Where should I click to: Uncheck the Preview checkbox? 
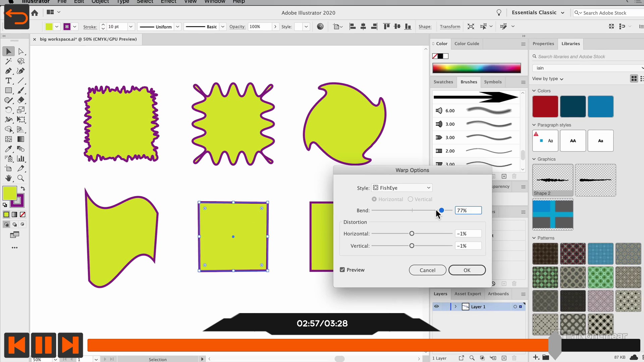tap(342, 270)
